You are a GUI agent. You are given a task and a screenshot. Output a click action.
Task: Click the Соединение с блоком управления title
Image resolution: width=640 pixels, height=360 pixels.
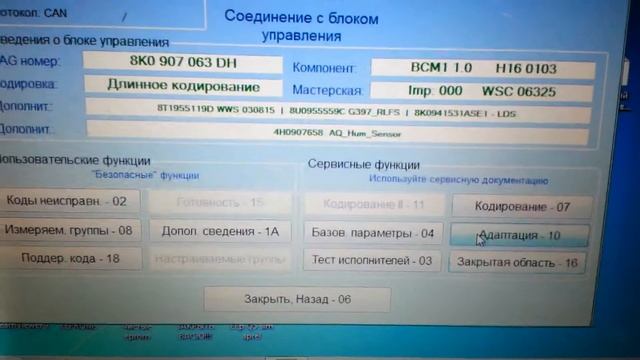pyautogui.click(x=302, y=27)
